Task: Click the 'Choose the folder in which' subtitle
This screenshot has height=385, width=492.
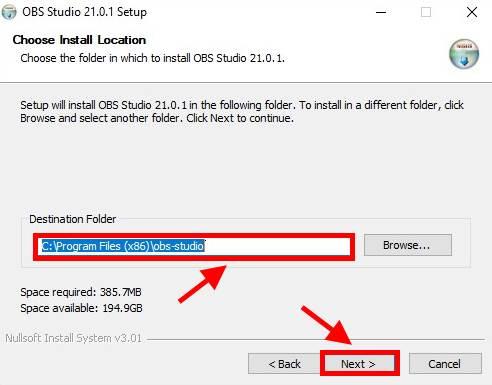Action: [x=152, y=58]
